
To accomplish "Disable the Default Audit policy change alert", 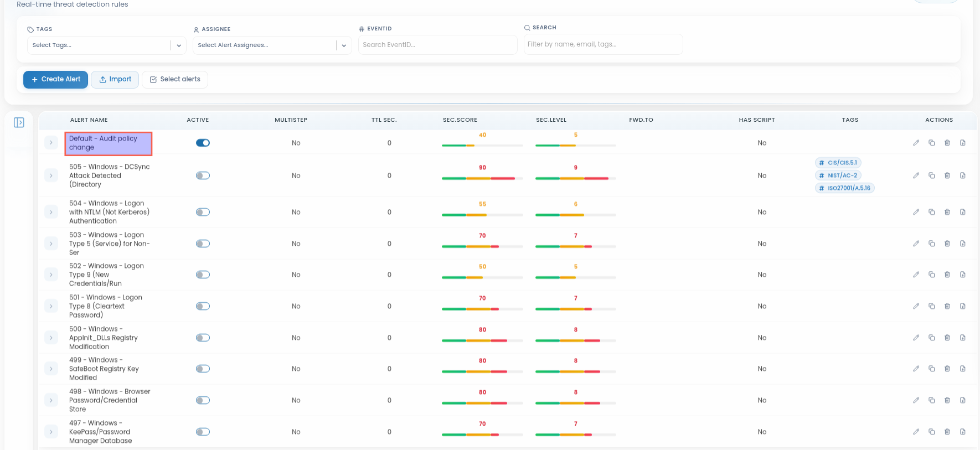I will click(x=203, y=143).
